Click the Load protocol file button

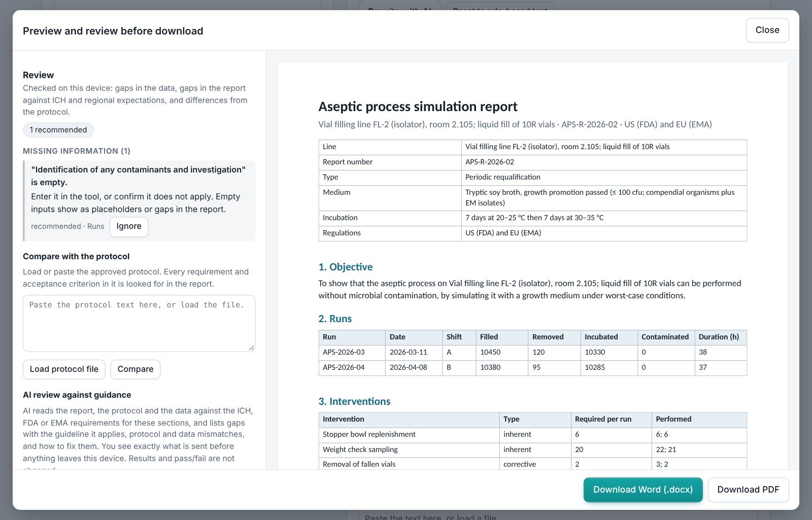64,369
